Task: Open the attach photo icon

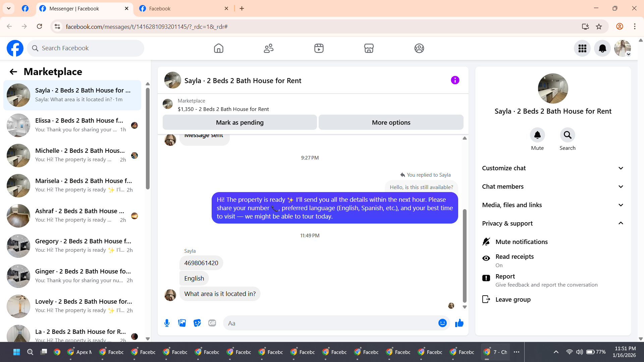Action: click(182, 323)
